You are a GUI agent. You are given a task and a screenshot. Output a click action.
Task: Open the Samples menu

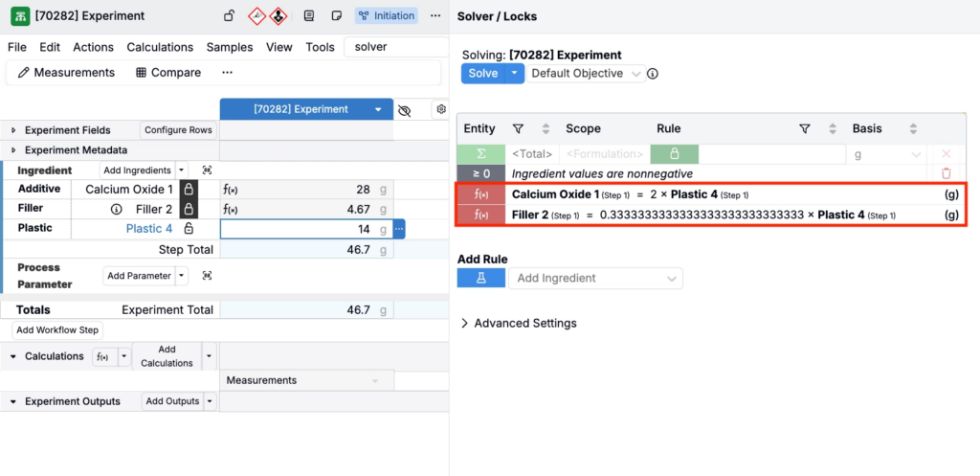pyautogui.click(x=230, y=47)
